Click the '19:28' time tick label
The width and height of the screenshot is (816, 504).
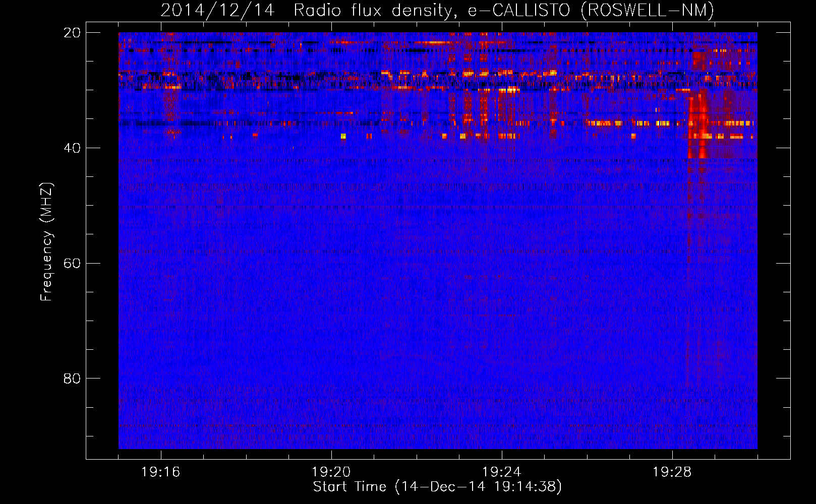coord(672,472)
